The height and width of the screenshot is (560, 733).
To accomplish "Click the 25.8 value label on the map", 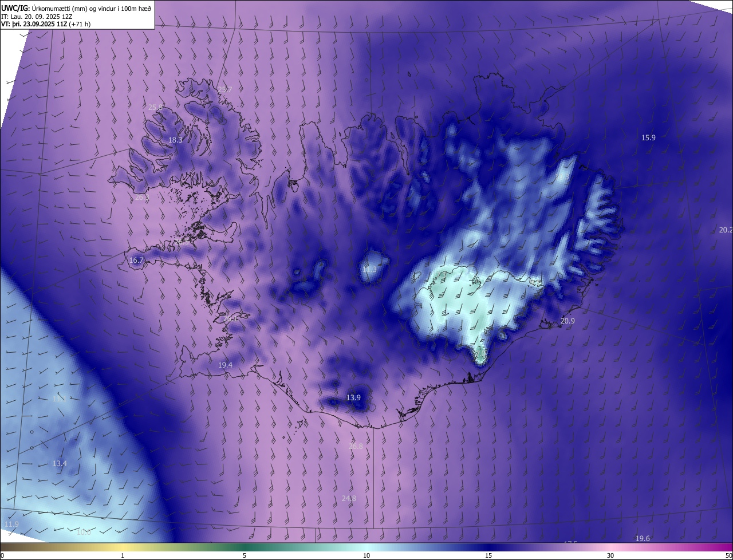I will pyautogui.click(x=155, y=108).
